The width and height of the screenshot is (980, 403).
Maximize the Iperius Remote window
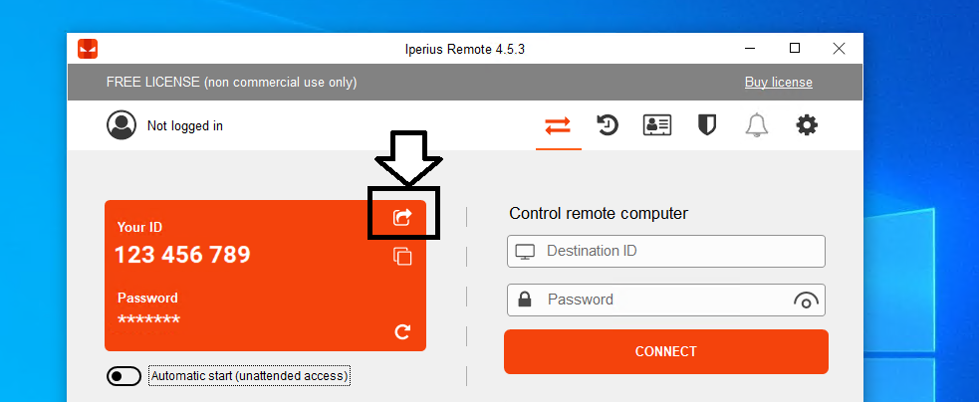point(795,48)
